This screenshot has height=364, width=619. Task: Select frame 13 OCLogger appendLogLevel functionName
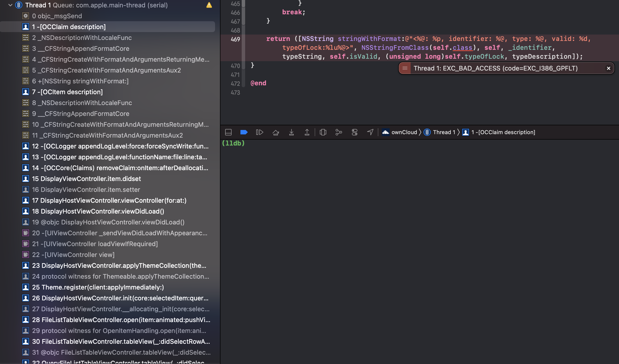click(108, 157)
